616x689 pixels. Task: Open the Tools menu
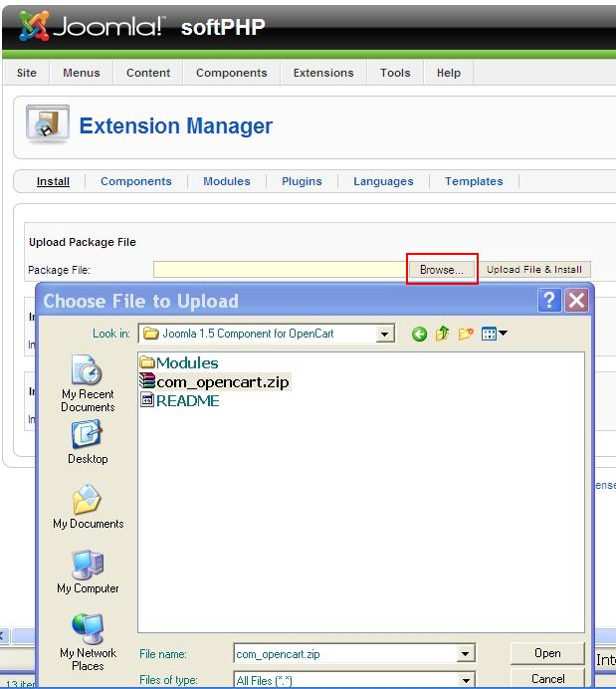[395, 73]
